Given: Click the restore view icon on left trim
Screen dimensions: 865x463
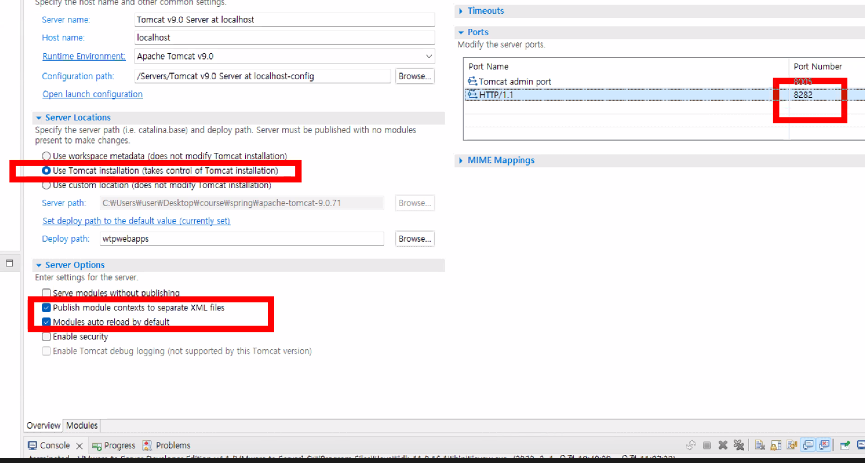Looking at the screenshot, I should [9, 263].
